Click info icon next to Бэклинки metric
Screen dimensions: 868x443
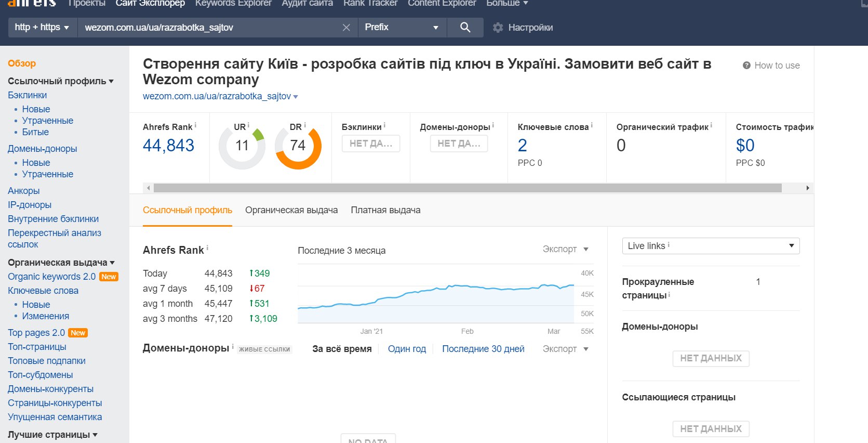pos(384,125)
